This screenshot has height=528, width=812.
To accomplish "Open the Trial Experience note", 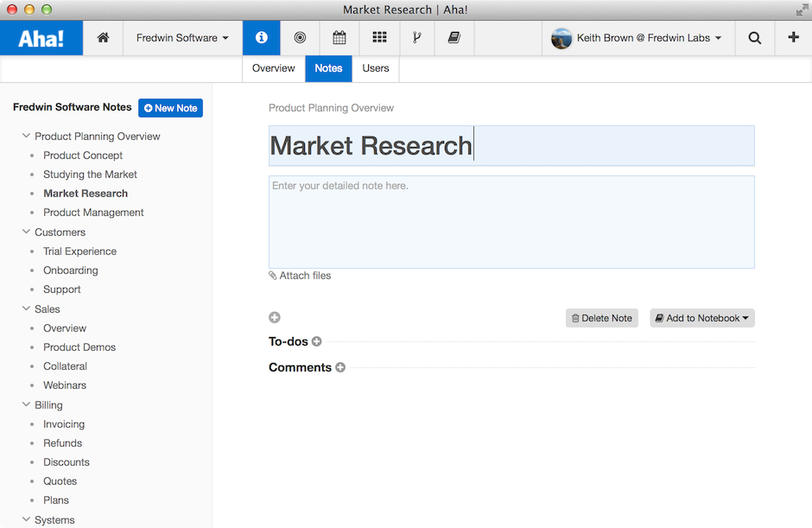I will [79, 251].
